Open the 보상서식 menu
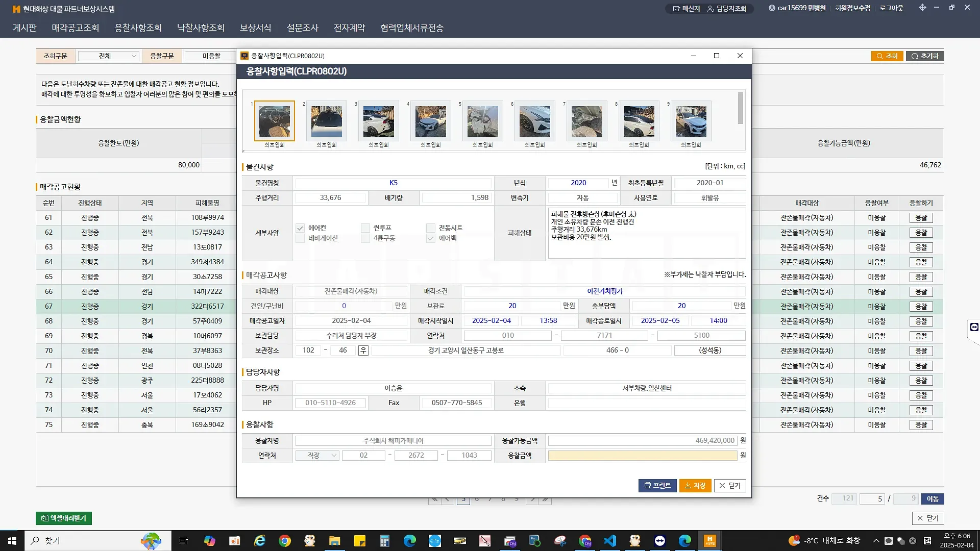This screenshot has width=980, height=551. 256,28
